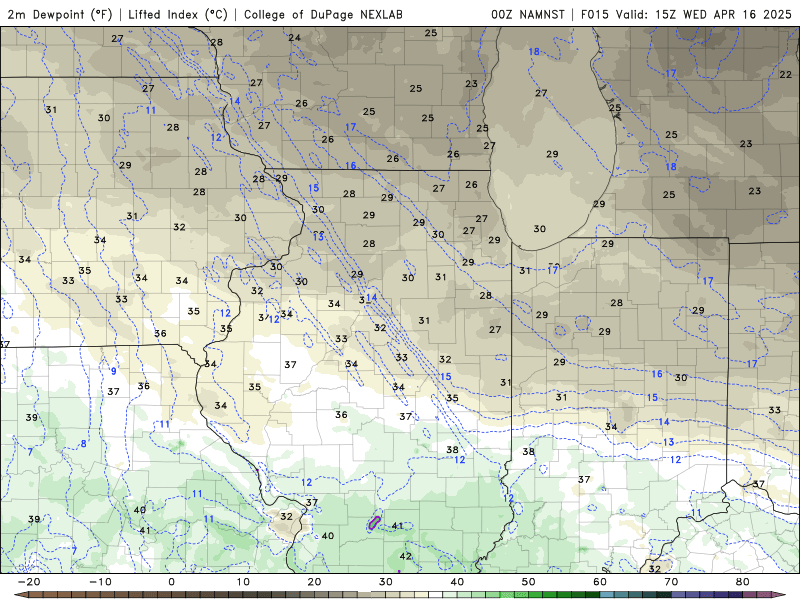The width and height of the screenshot is (800, 600).
Task: Click the 80 label on the color scale
Action: tap(743, 582)
